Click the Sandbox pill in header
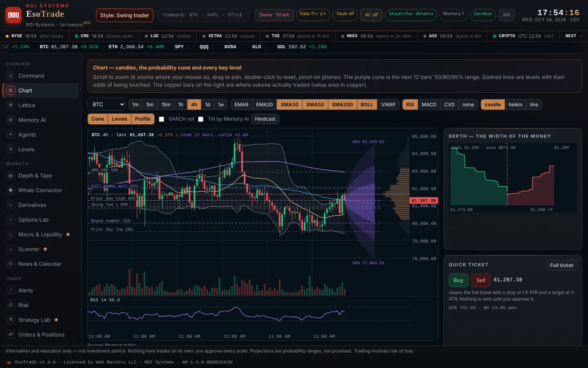Image resolution: width=588 pixels, height=368 pixels. 483,15
